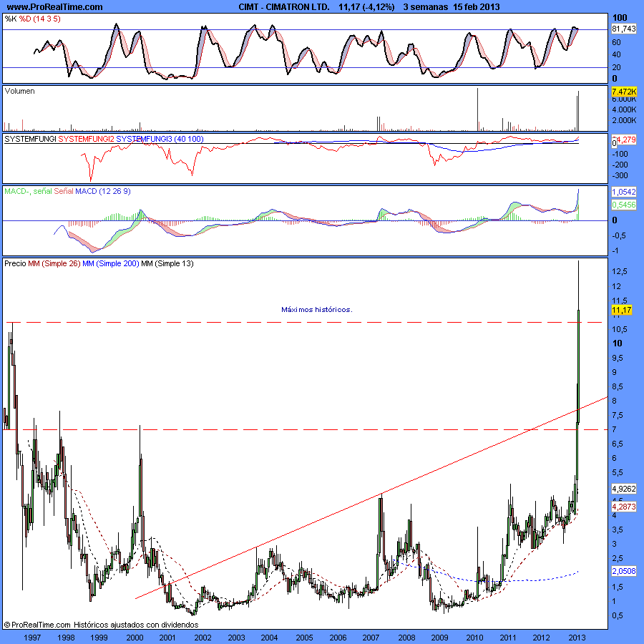This screenshot has height=644, width=644.
Task: Click the 2.000K volume axis label
Action: (624, 120)
